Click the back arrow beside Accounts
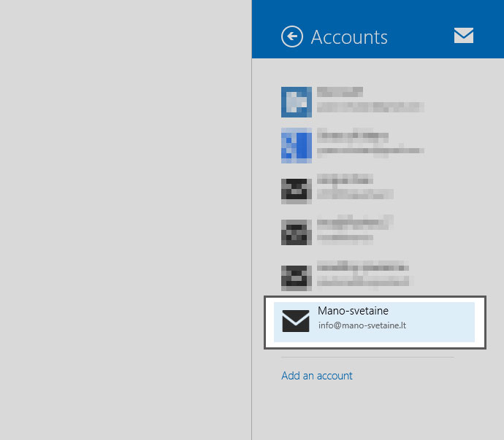Image resolution: width=504 pixels, height=440 pixels. point(292,36)
